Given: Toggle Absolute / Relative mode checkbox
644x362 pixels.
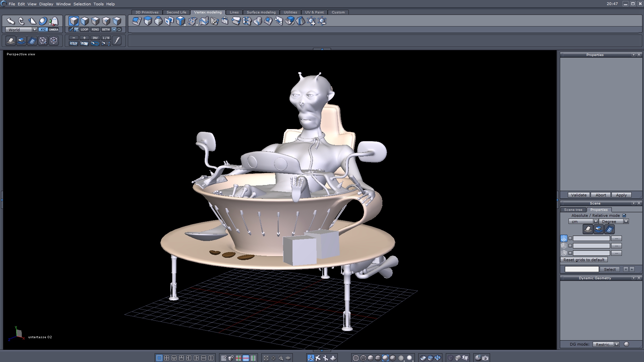Looking at the screenshot, I should point(624,216).
